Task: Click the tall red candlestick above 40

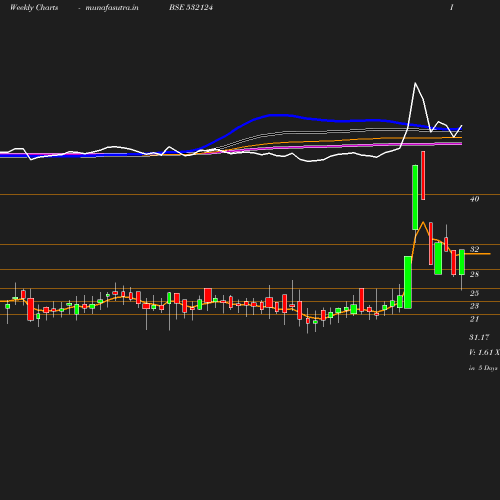Action: [x=423, y=175]
